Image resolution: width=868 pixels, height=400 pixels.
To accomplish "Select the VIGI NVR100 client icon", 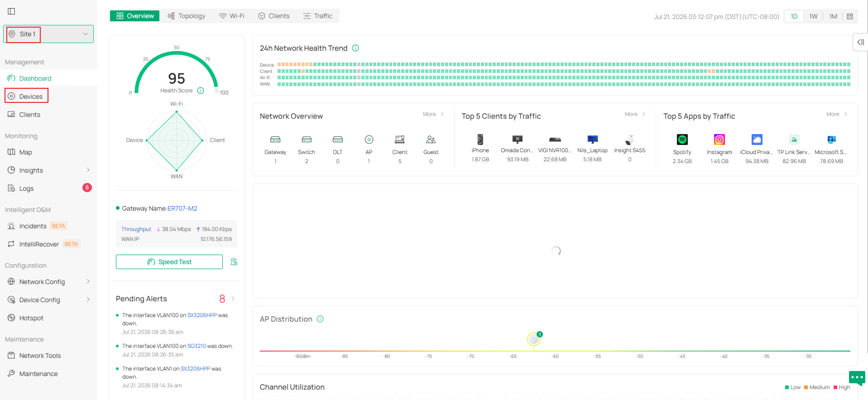I will pyautogui.click(x=555, y=139).
